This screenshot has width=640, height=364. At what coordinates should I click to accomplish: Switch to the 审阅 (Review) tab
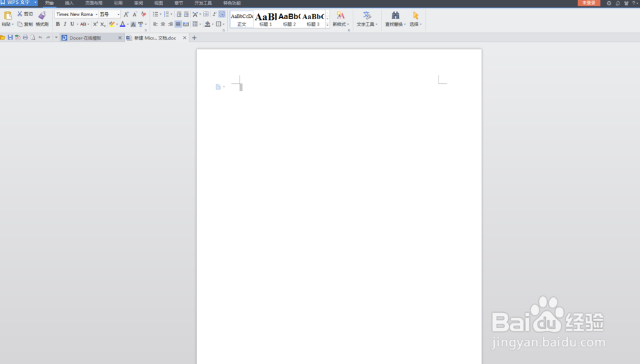(138, 3)
